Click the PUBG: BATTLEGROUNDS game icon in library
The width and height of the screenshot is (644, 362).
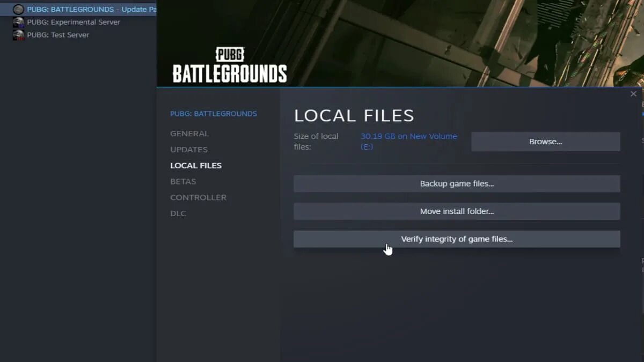(x=18, y=9)
